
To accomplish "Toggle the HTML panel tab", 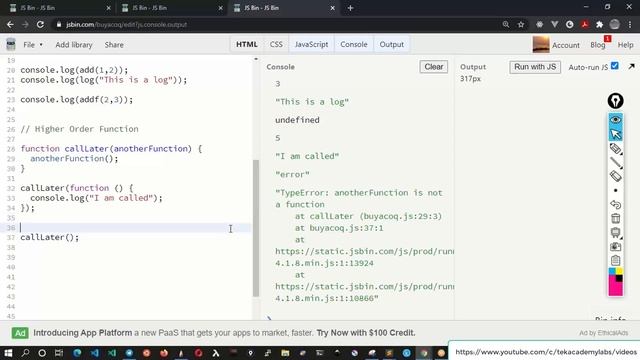I will point(247,44).
